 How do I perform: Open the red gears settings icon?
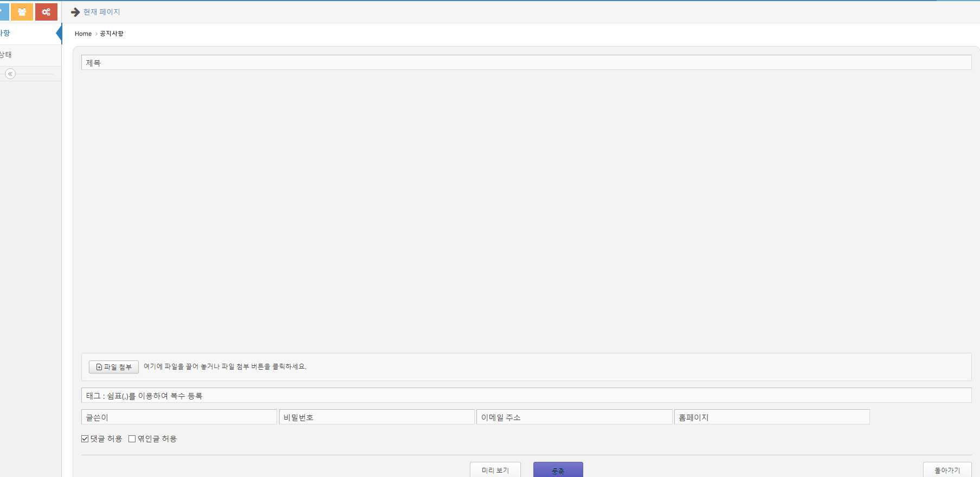click(x=46, y=12)
